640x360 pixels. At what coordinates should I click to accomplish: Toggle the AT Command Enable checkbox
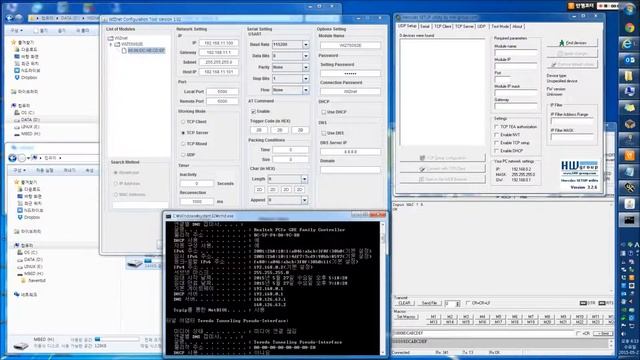(253, 111)
